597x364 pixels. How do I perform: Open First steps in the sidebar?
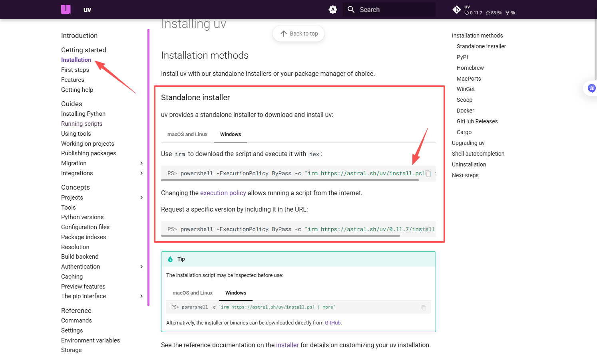(x=75, y=70)
